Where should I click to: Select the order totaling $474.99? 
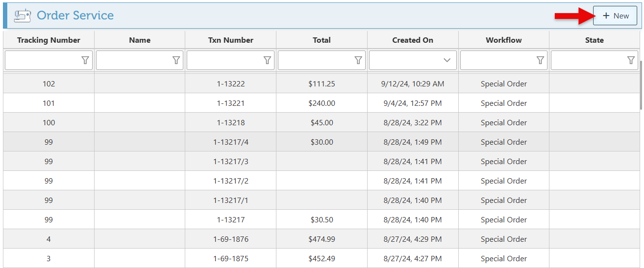[x=322, y=239]
